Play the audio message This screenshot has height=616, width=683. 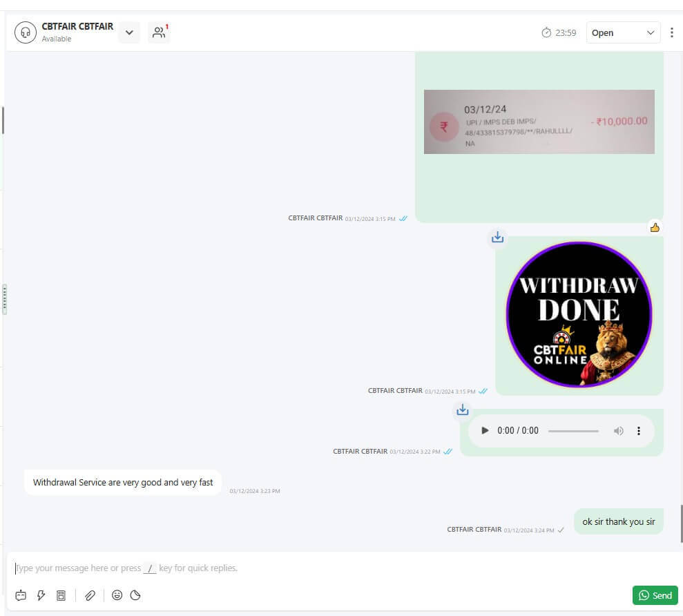(485, 430)
